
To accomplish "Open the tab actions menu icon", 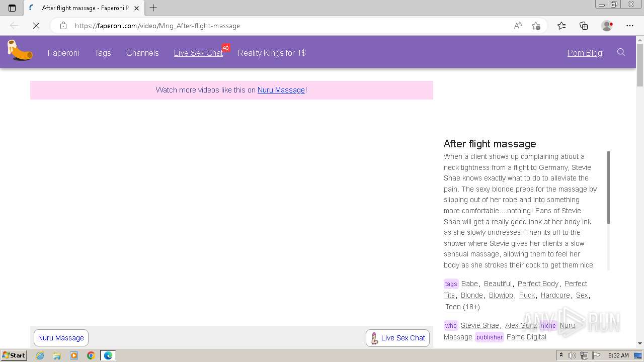I will [x=12, y=8].
